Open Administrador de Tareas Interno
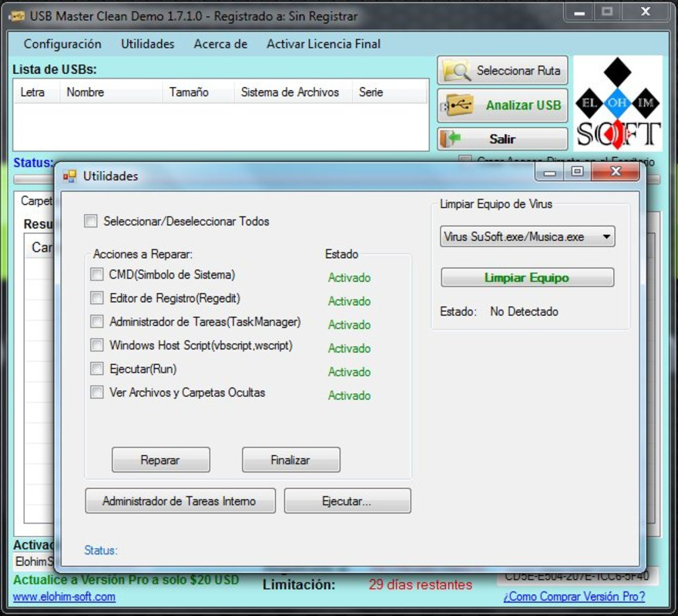 (x=180, y=501)
